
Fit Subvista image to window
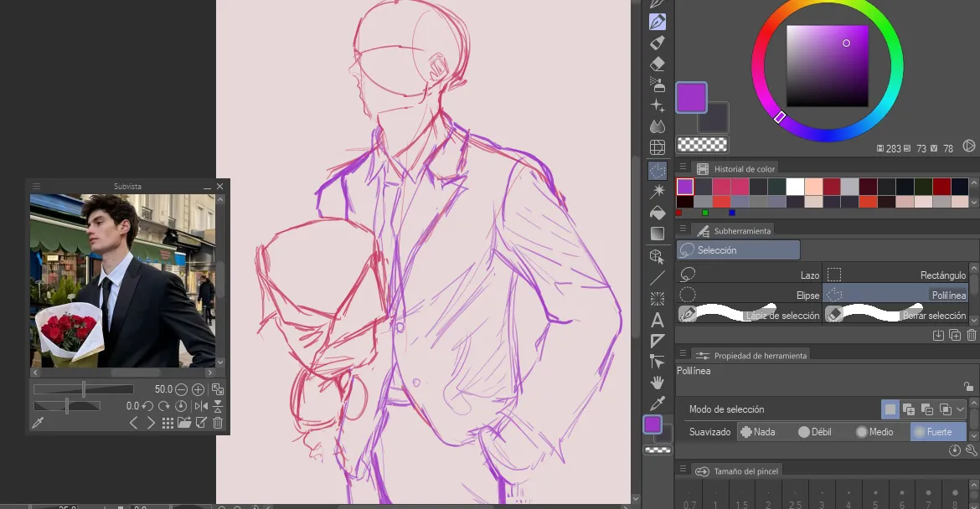[218, 389]
